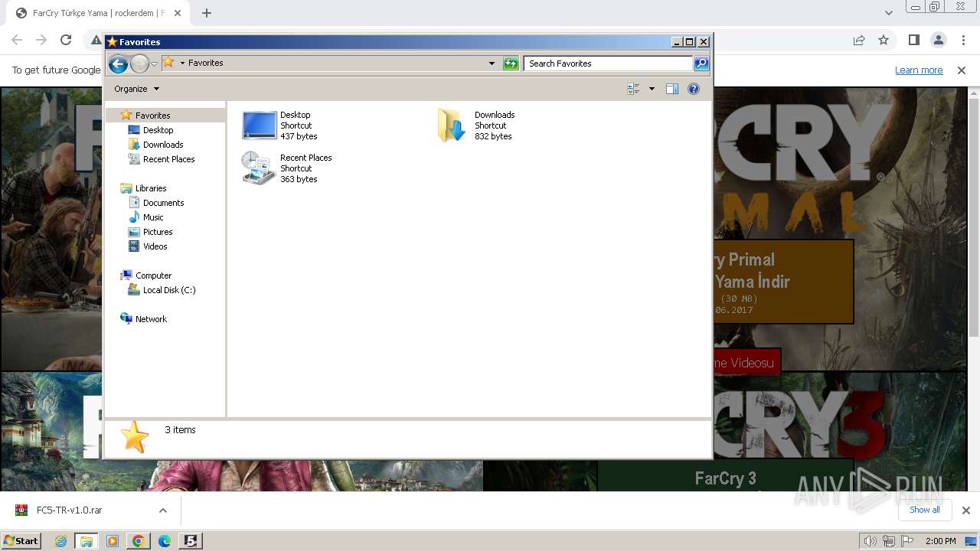The image size is (980, 551).
Task: Select Local Disk (C:) in navigation pane
Action: click(x=169, y=290)
